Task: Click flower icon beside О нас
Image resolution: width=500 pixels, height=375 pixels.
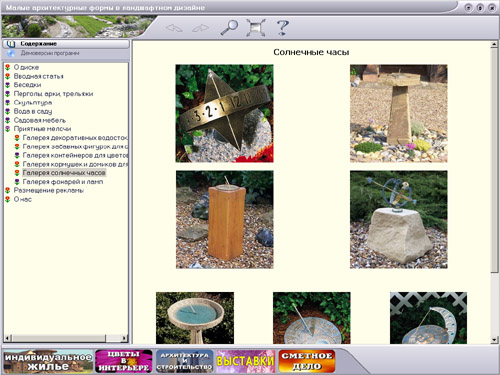Action: pos(8,199)
